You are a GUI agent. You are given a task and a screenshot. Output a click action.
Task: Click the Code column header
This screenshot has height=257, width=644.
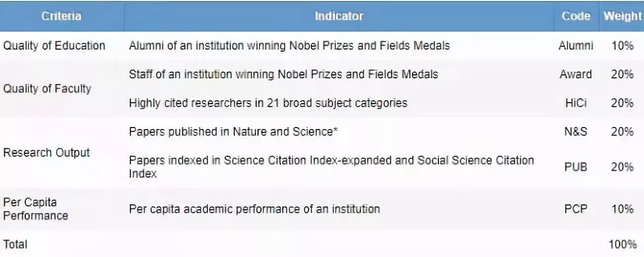(576, 16)
